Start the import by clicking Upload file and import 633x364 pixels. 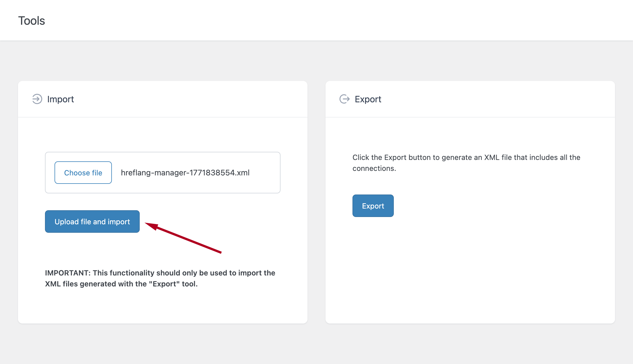click(92, 221)
